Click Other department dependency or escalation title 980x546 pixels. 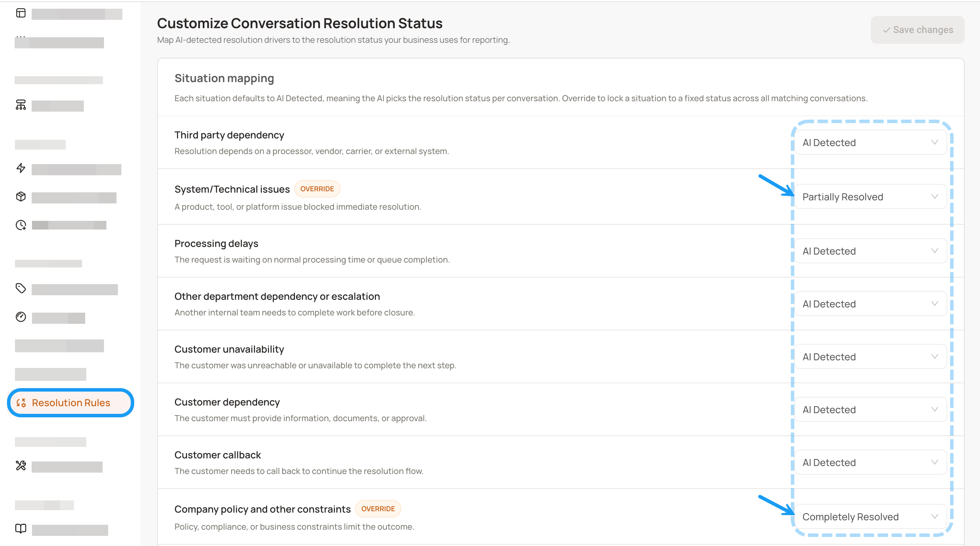point(277,296)
